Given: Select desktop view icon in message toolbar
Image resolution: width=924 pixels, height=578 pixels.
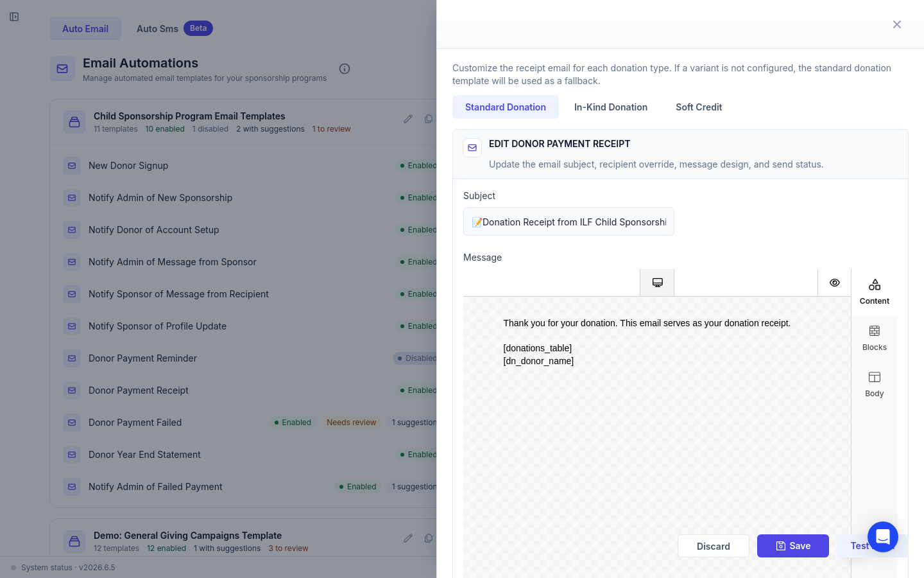Looking at the screenshot, I should coord(657,283).
